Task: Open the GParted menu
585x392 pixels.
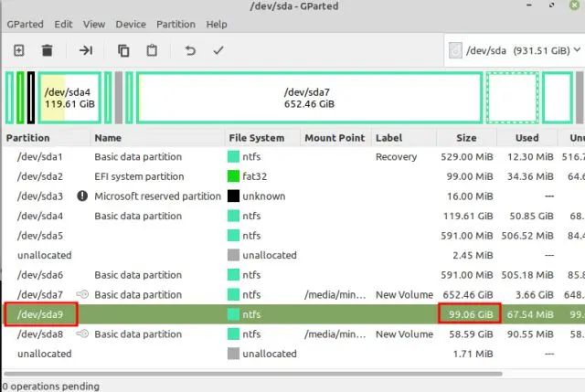Action: tap(25, 24)
